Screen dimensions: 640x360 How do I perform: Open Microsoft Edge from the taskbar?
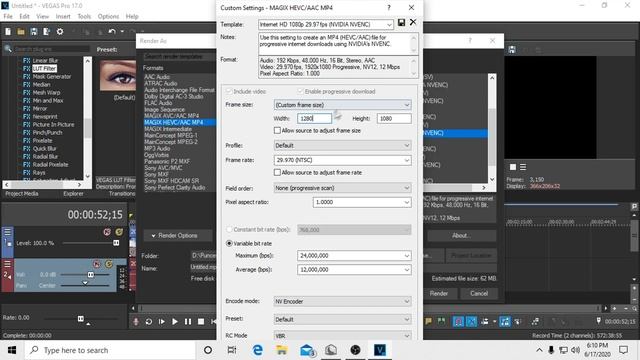(x=258, y=350)
